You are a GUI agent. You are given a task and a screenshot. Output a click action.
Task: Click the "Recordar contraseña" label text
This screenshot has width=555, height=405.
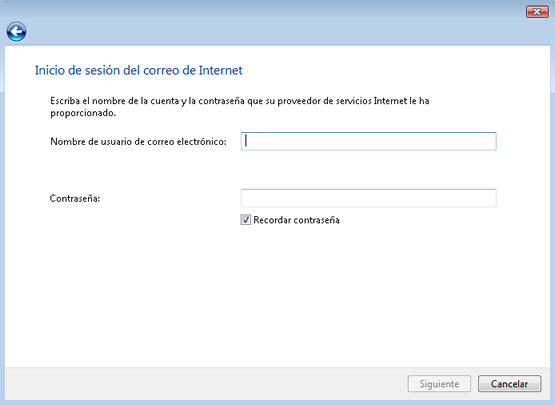pyautogui.click(x=296, y=220)
